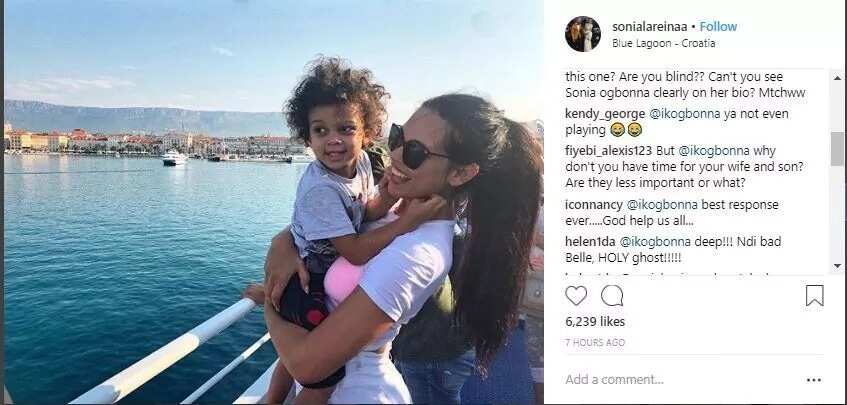Image resolution: width=847 pixels, height=405 pixels.
Task: Open the Blue Lagoon - Croatia location
Action: [663, 44]
